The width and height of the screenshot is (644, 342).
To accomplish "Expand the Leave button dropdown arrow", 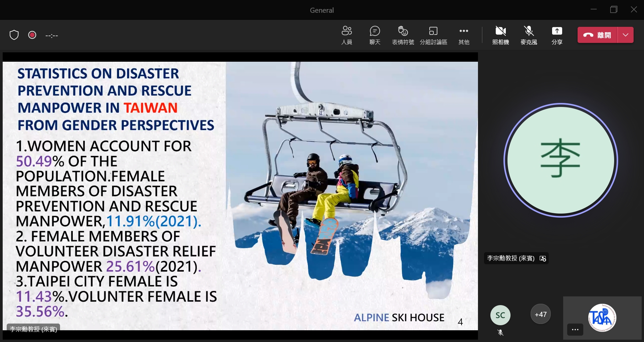I will click(626, 35).
